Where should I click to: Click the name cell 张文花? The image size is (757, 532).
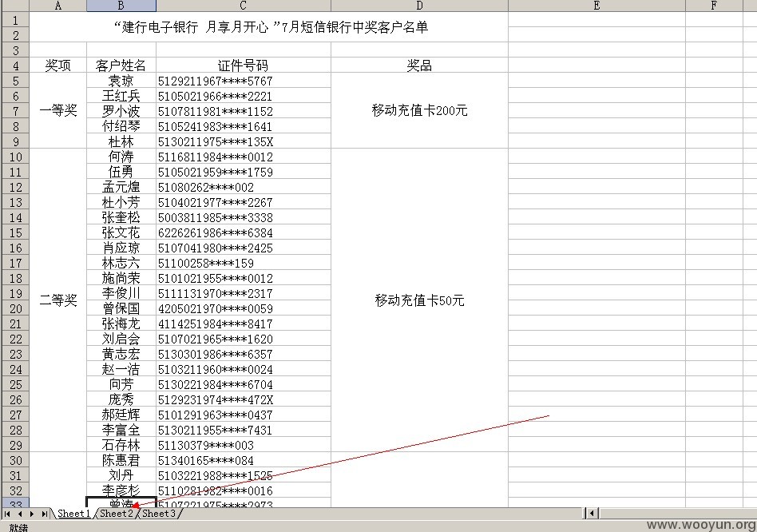(121, 232)
